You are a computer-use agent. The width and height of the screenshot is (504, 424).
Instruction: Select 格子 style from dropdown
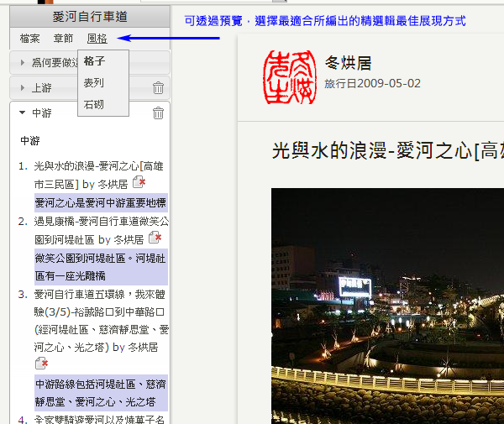(x=94, y=61)
